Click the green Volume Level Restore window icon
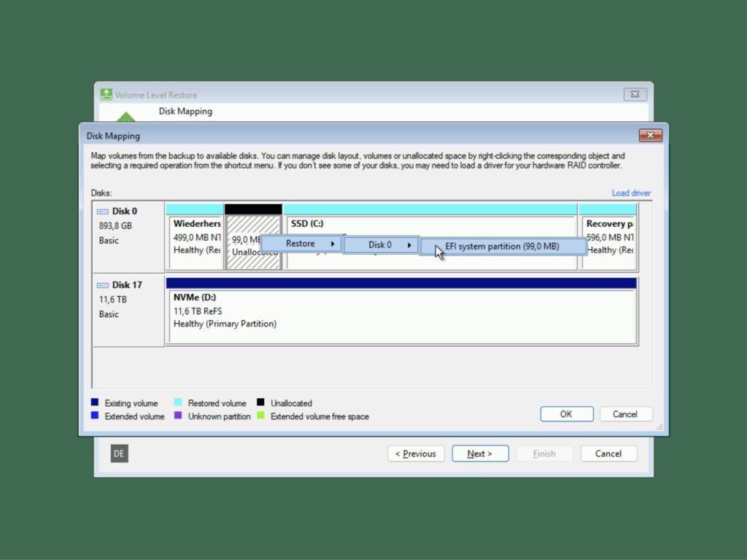 click(x=107, y=94)
